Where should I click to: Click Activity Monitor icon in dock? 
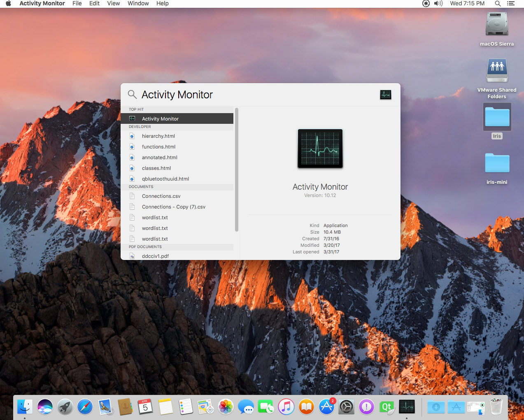pyautogui.click(x=407, y=407)
